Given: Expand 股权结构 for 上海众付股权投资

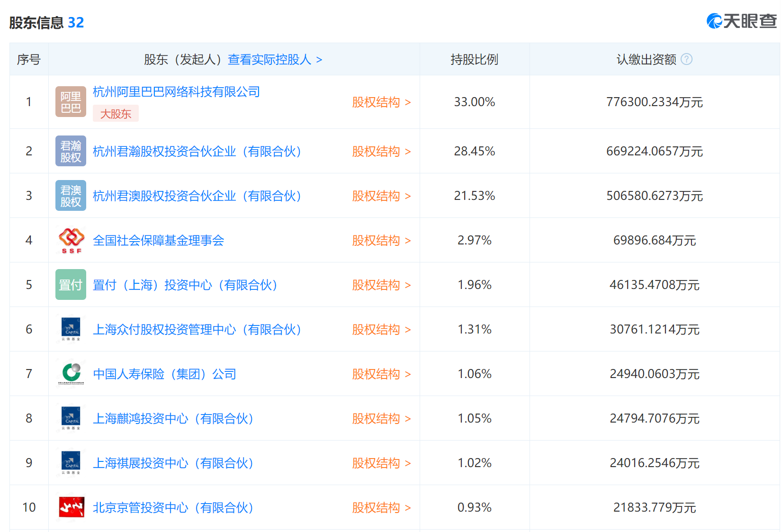Looking at the screenshot, I should (x=381, y=330).
